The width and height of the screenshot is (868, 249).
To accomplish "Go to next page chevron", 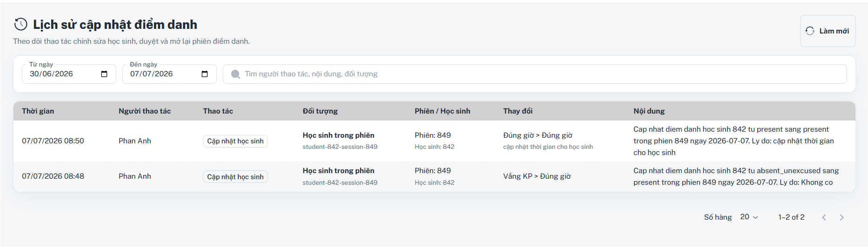I will (841, 217).
